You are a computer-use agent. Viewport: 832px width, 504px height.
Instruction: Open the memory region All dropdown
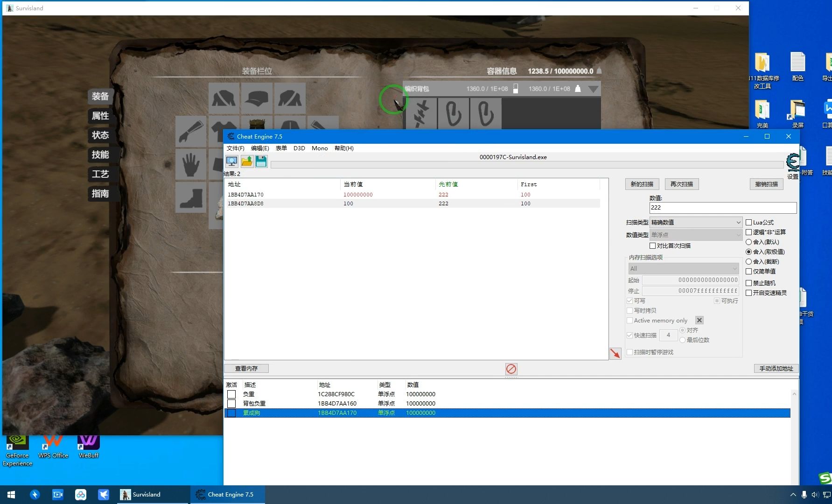[684, 269]
